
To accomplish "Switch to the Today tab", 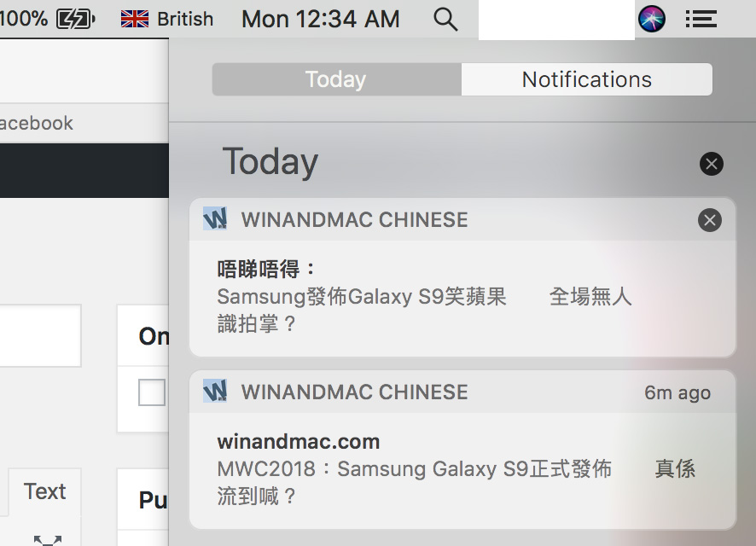I will point(336,79).
